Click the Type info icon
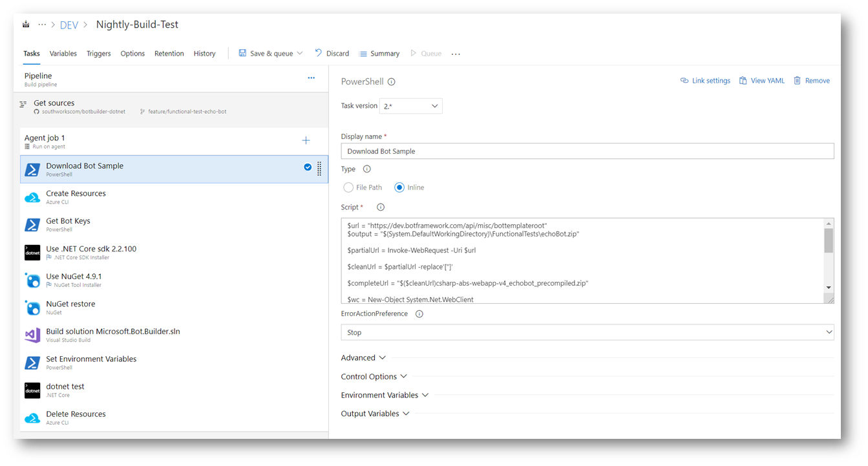Screen dimensions: 868x466 367,169
